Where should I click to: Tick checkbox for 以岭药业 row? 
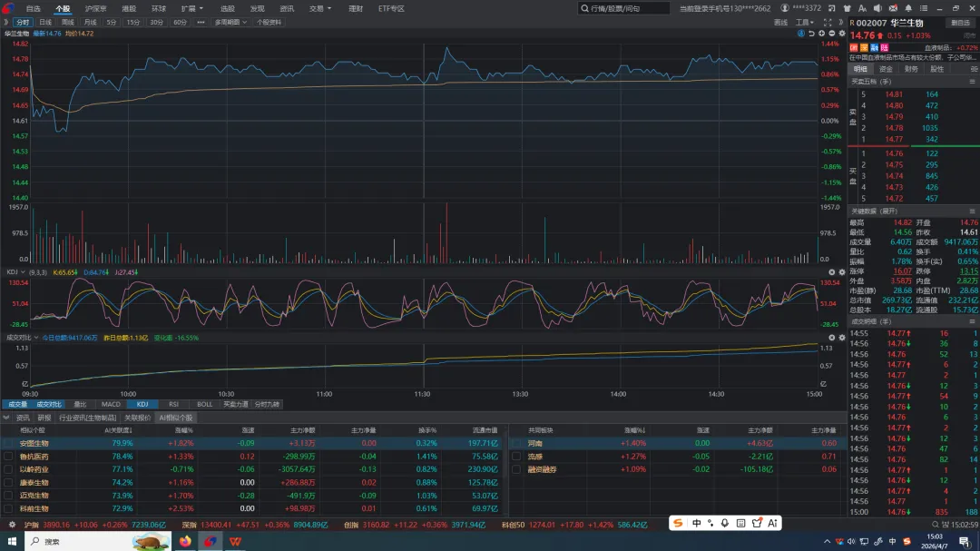click(x=8, y=469)
